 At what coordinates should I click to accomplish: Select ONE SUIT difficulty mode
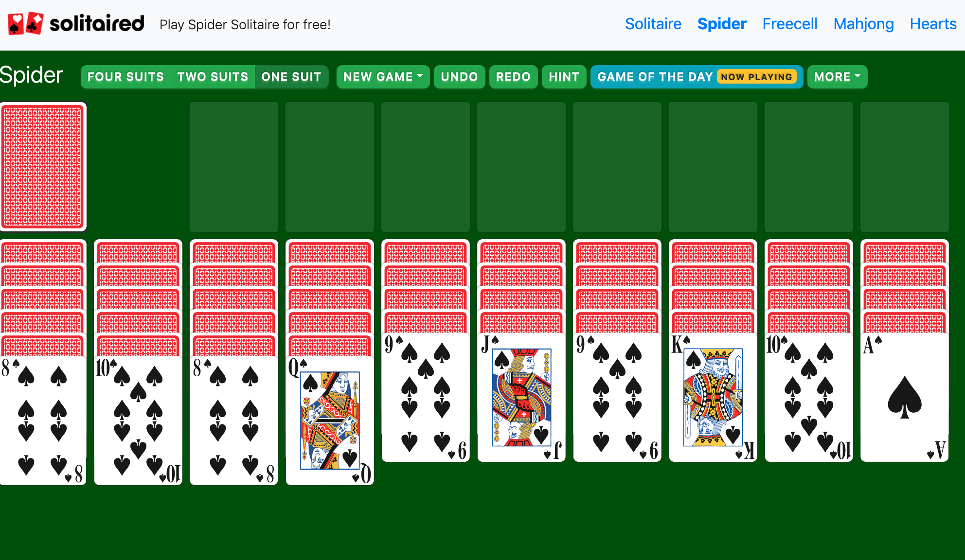[291, 76]
